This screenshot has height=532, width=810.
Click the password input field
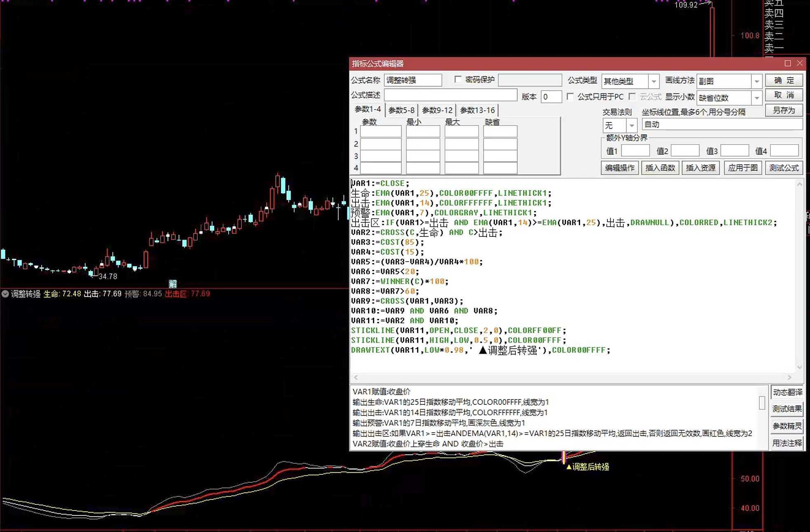click(x=530, y=80)
